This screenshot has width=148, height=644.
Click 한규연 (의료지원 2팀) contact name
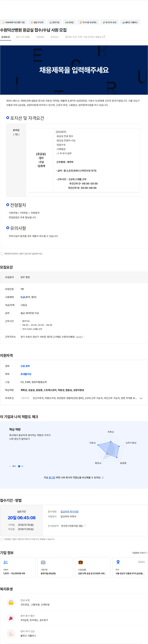pos(72,526)
